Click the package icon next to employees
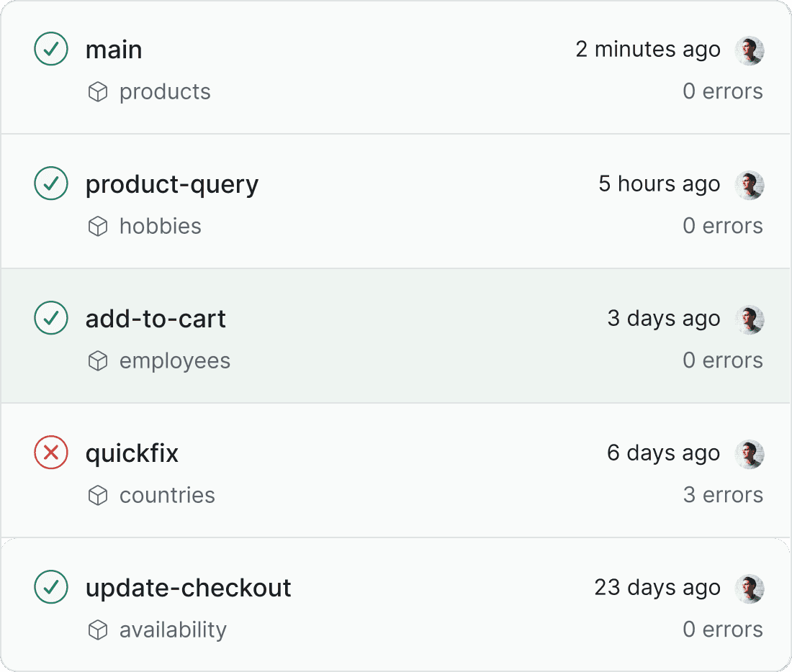792x672 pixels. [x=97, y=360]
